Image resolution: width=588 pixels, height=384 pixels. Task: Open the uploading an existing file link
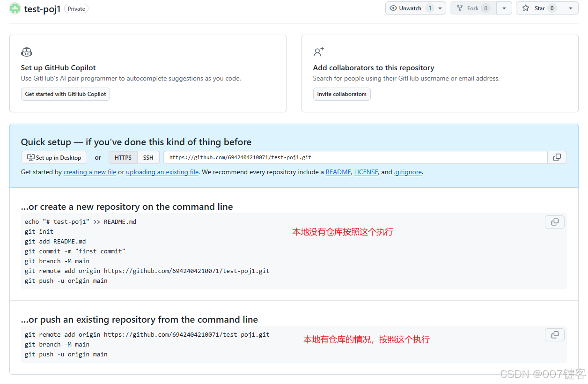[162, 172]
